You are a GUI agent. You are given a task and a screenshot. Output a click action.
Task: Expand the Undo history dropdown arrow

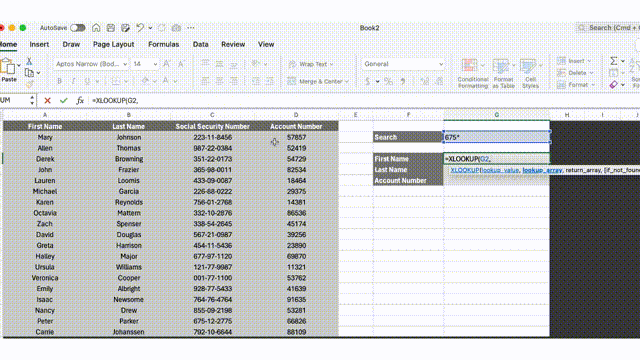[150, 28]
